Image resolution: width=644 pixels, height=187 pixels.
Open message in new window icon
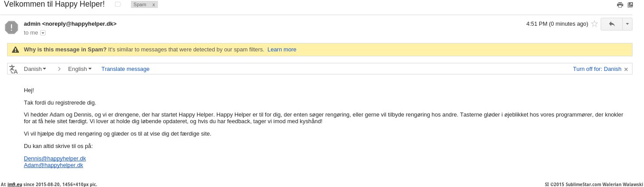click(630, 5)
